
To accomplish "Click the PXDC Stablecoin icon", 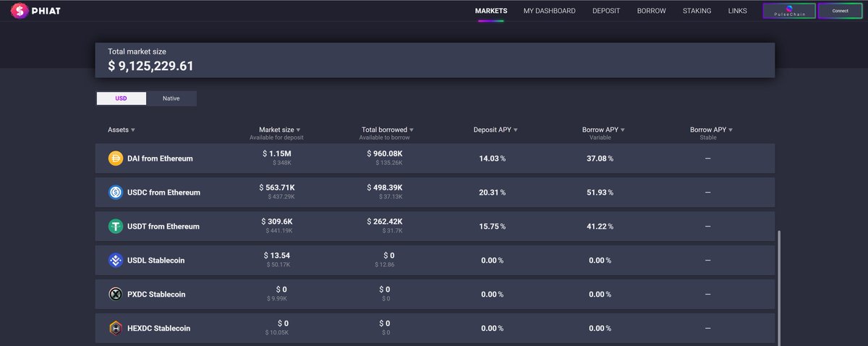I will (x=115, y=294).
